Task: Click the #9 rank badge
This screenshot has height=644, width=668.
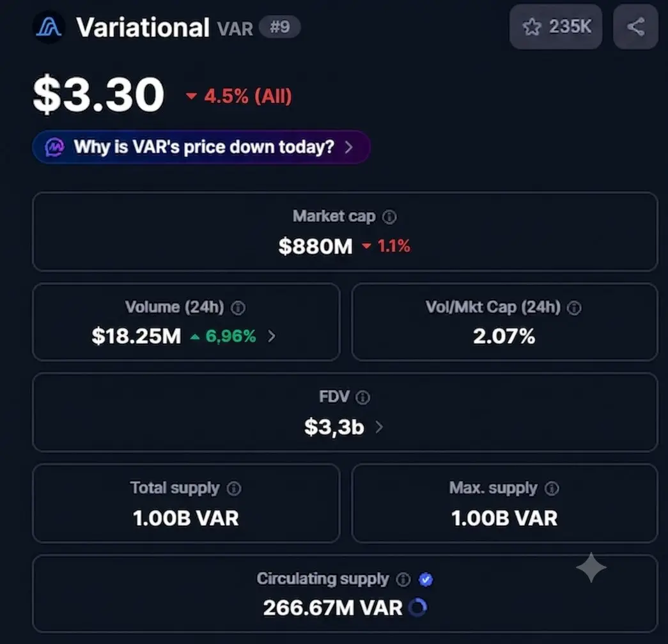Action: click(x=280, y=27)
